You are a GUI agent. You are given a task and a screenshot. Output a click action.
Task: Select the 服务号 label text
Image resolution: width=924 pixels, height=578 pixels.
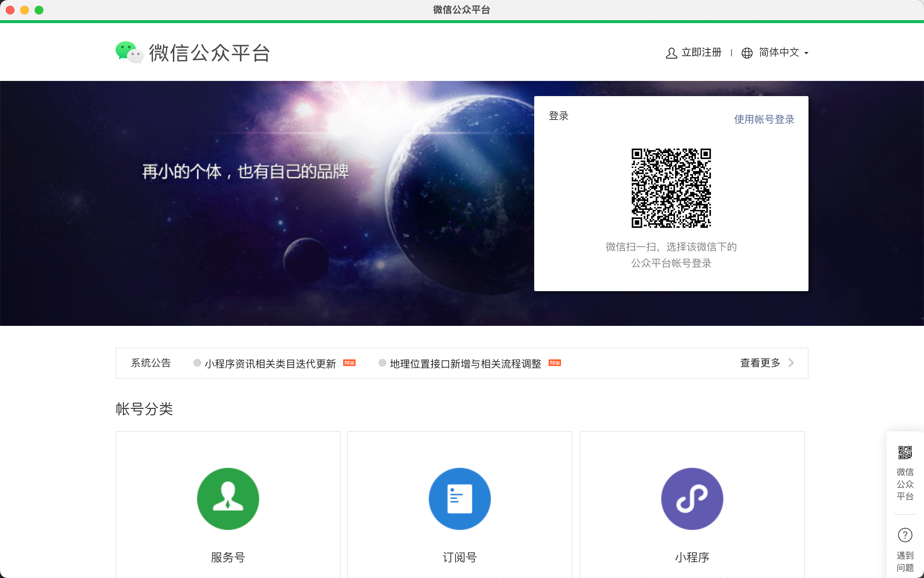[228, 557]
